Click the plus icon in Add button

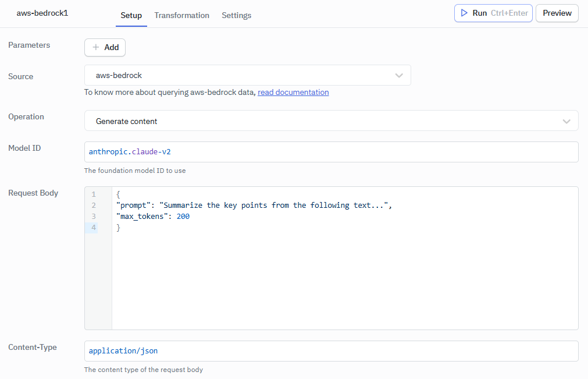[96, 47]
